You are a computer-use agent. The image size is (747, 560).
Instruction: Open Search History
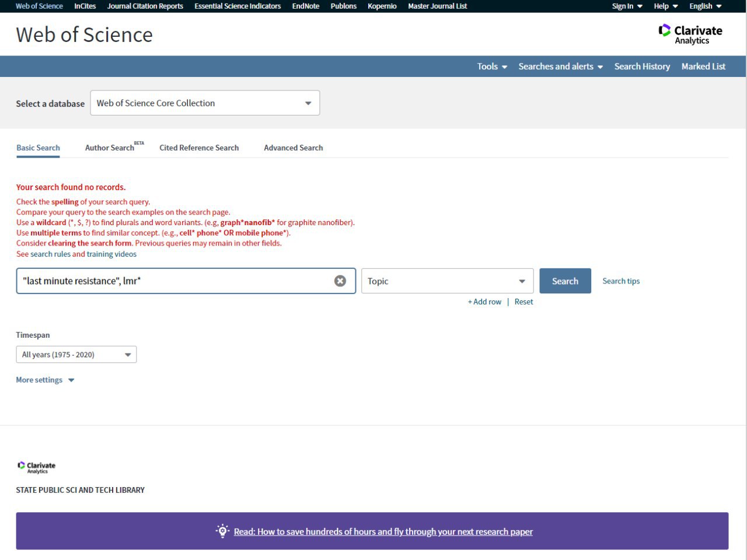[x=642, y=66]
